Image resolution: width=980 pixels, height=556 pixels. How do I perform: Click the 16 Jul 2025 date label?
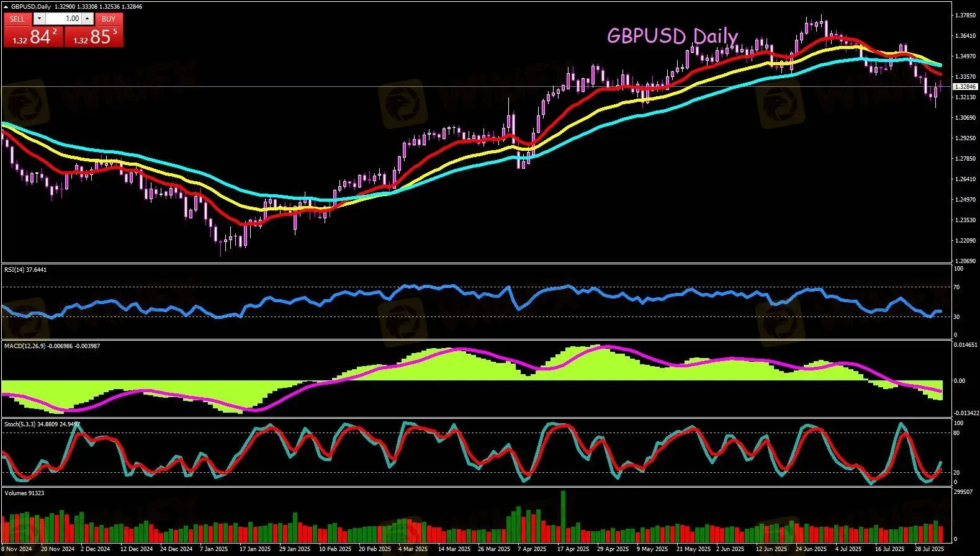[891, 549]
